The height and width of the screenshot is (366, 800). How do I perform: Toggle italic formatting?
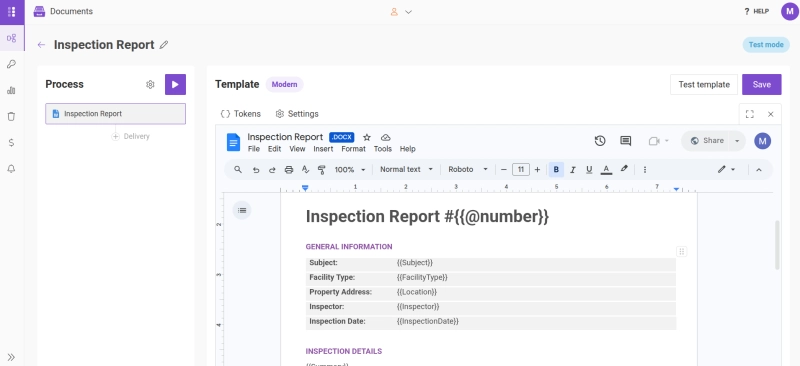572,169
